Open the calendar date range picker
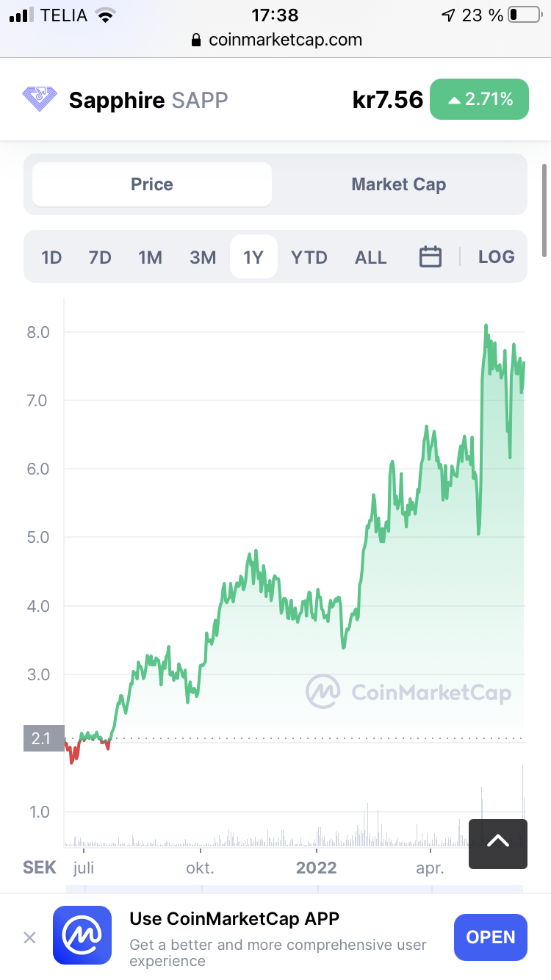The height and width of the screenshot is (980, 551). coord(431,257)
